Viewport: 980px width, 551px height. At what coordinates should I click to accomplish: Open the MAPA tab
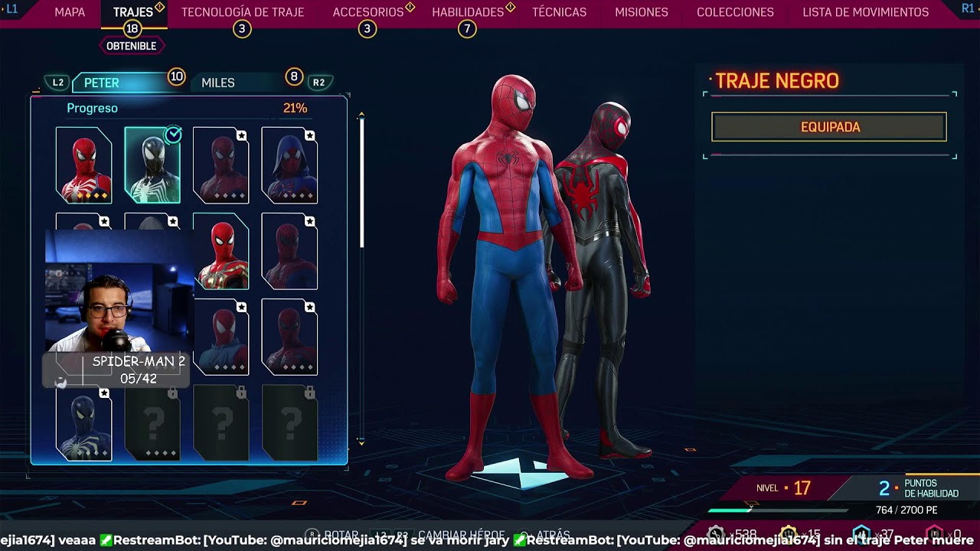point(70,12)
